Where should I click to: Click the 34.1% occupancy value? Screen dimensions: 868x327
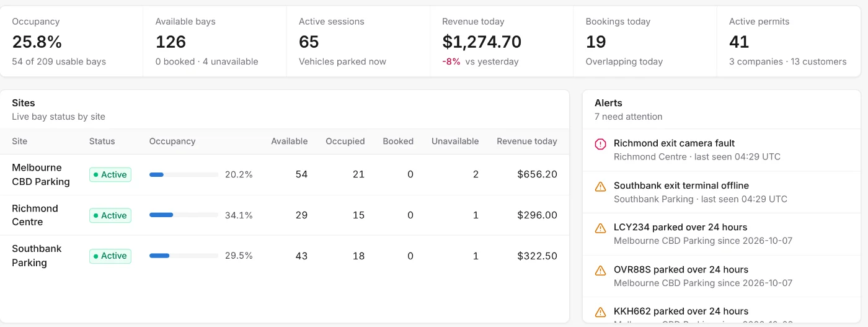click(x=239, y=215)
